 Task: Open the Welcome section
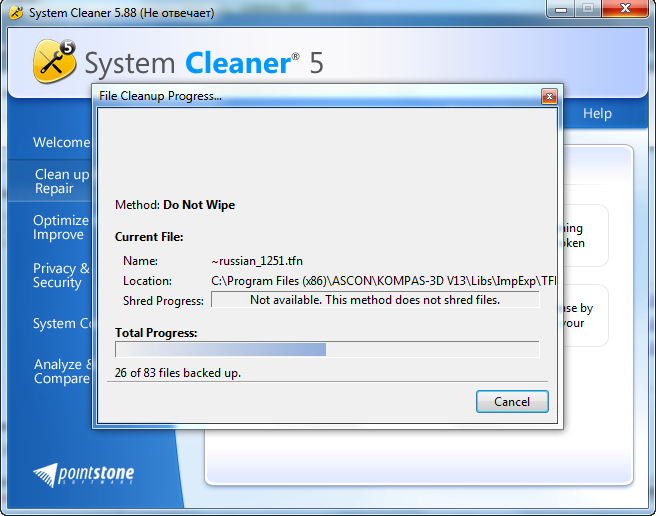pos(62,142)
